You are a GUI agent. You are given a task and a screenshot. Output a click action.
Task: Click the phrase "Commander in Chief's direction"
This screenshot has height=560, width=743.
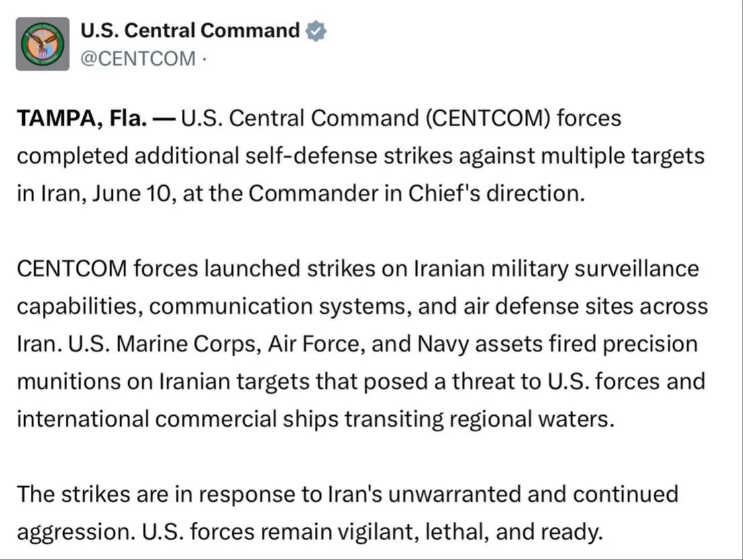click(x=416, y=194)
